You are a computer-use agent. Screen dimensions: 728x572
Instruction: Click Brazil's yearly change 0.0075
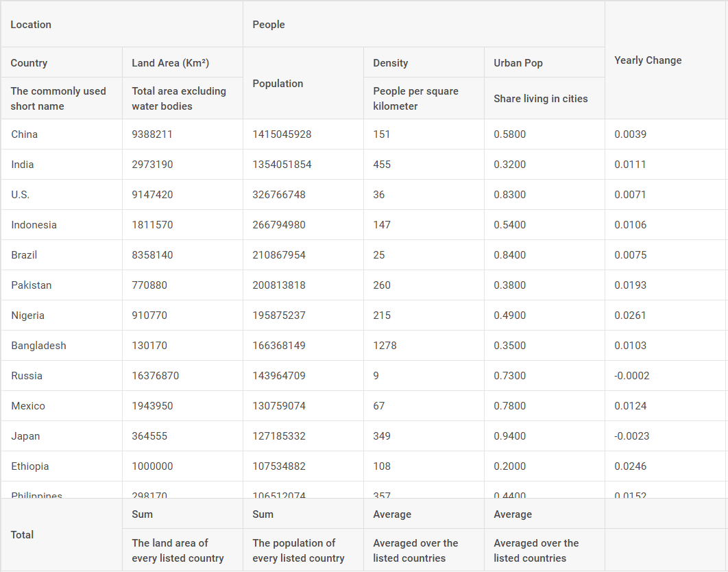tap(666, 255)
